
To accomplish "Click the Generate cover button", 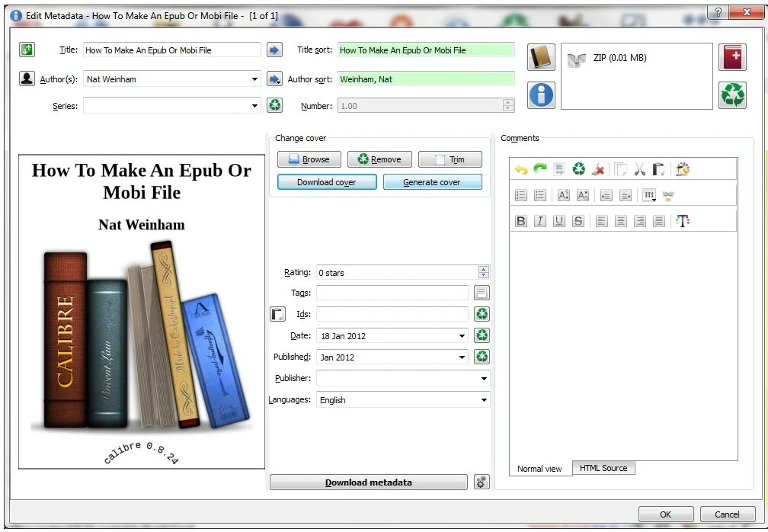I will tap(433, 181).
